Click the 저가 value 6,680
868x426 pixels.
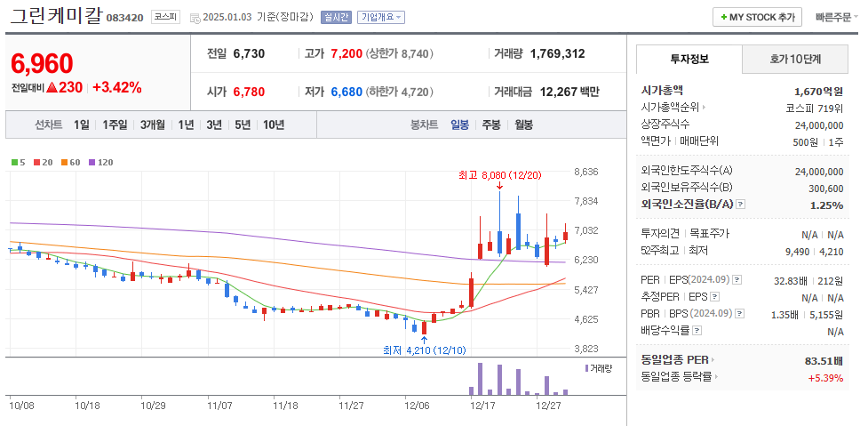point(346,92)
